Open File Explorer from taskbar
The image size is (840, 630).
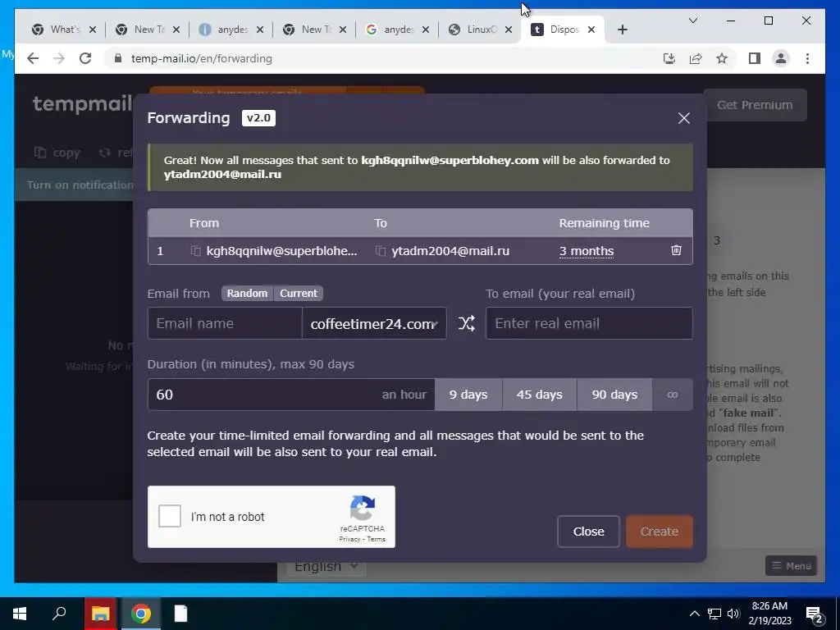100,614
